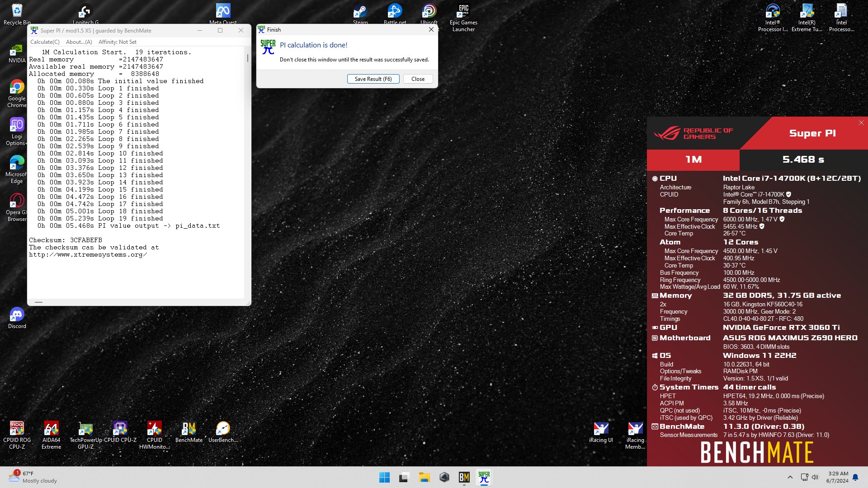868x488 pixels.
Task: Click Loop 19 finished row
Action: tap(100, 218)
